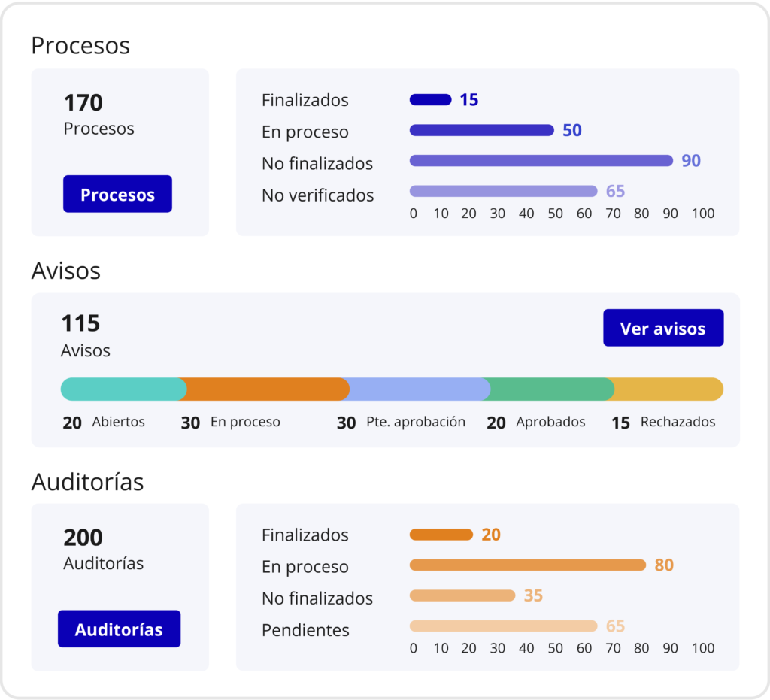Click the 200 Auditorías total count

pyautogui.click(x=83, y=538)
